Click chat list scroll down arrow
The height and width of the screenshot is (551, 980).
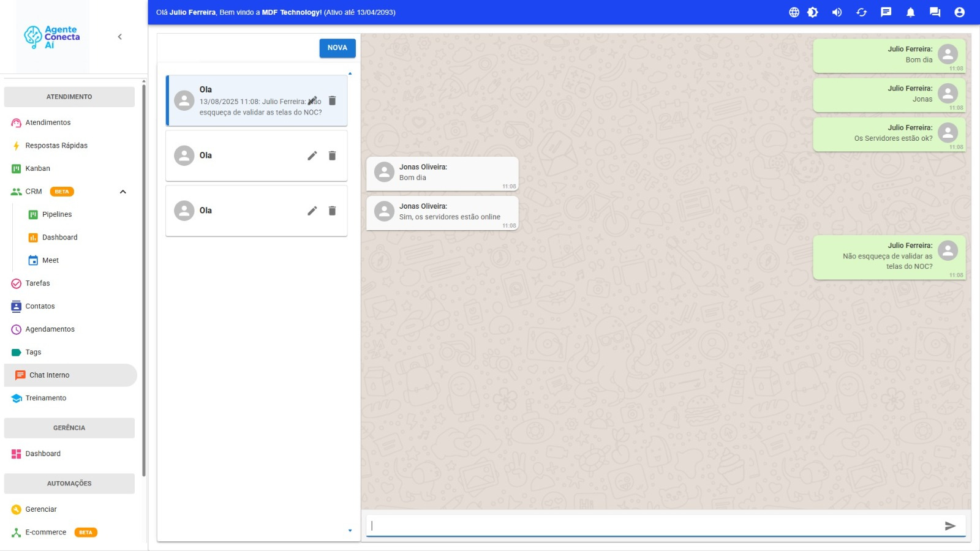pyautogui.click(x=350, y=531)
